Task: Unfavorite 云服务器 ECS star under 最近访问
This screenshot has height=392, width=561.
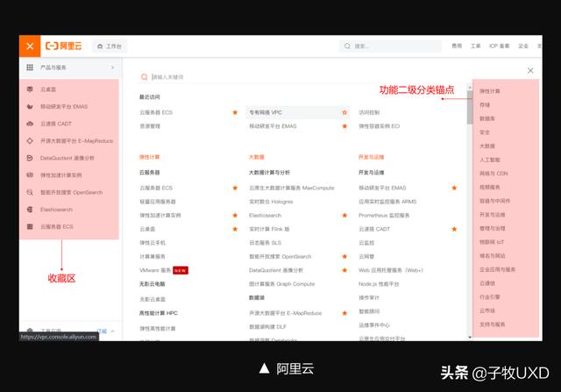Action: [x=235, y=112]
